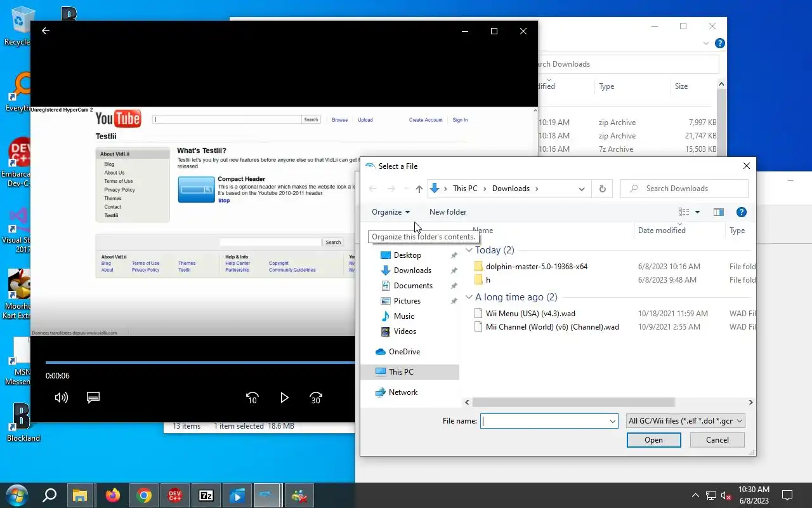Select the dolphin-master-5.0-19368-x64 folder

537,267
